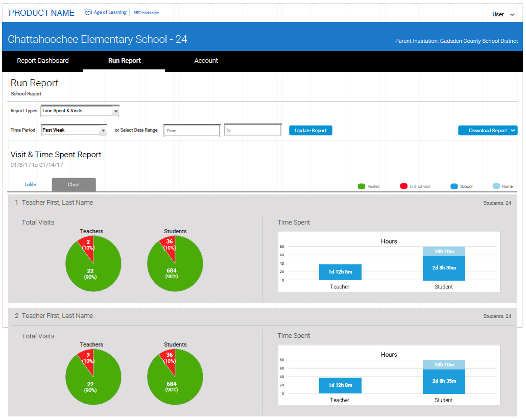Go to Report Dashboard tab

click(42, 61)
